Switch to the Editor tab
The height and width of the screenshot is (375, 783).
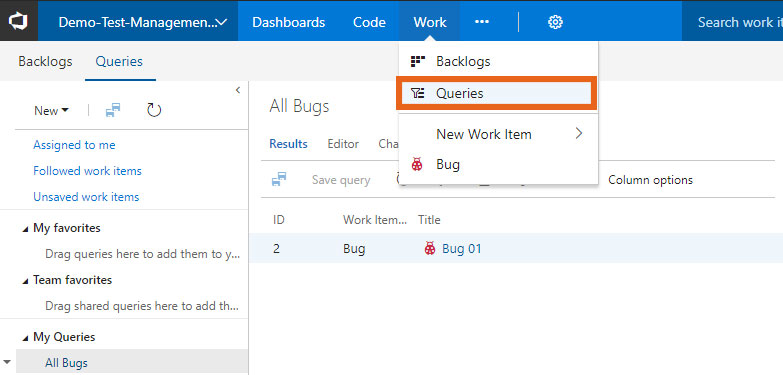pyautogui.click(x=343, y=144)
